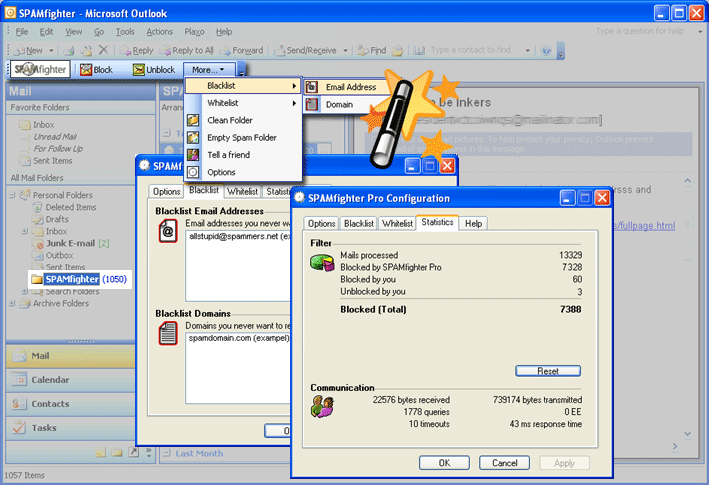The width and height of the screenshot is (709, 485).
Task: Click the address book toolbar icon
Action: tap(419, 50)
